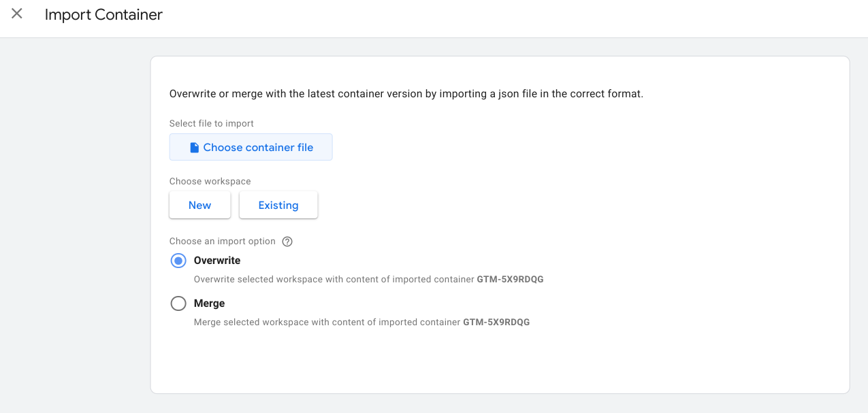This screenshot has width=868, height=413.
Task: Select the New workspace button
Action: pos(199,205)
